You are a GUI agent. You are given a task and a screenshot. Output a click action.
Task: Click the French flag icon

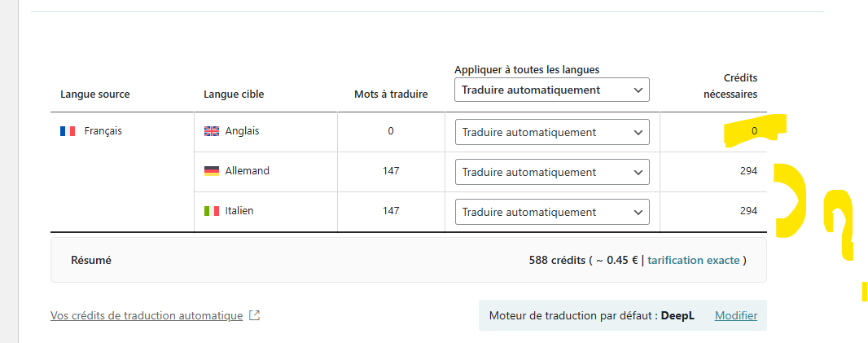click(68, 131)
